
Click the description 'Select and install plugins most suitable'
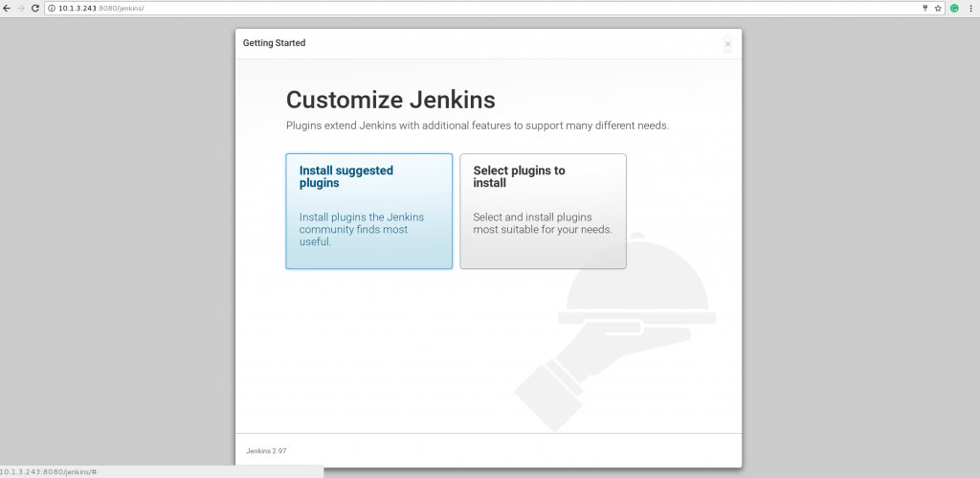tap(543, 223)
